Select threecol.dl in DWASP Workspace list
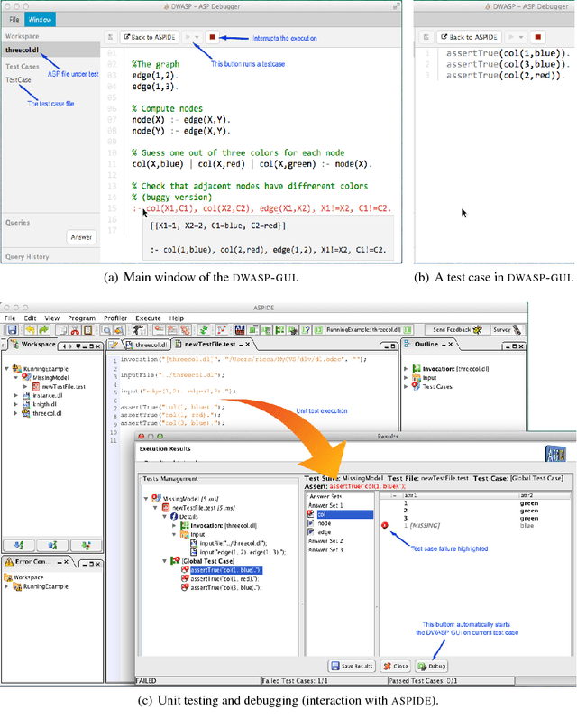This screenshot has width=577, height=728. (x=50, y=51)
